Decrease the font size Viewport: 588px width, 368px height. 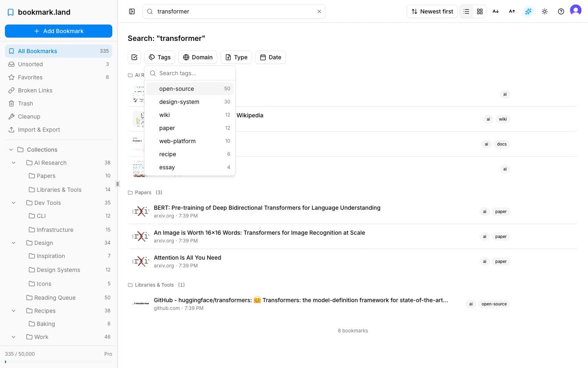(x=496, y=11)
